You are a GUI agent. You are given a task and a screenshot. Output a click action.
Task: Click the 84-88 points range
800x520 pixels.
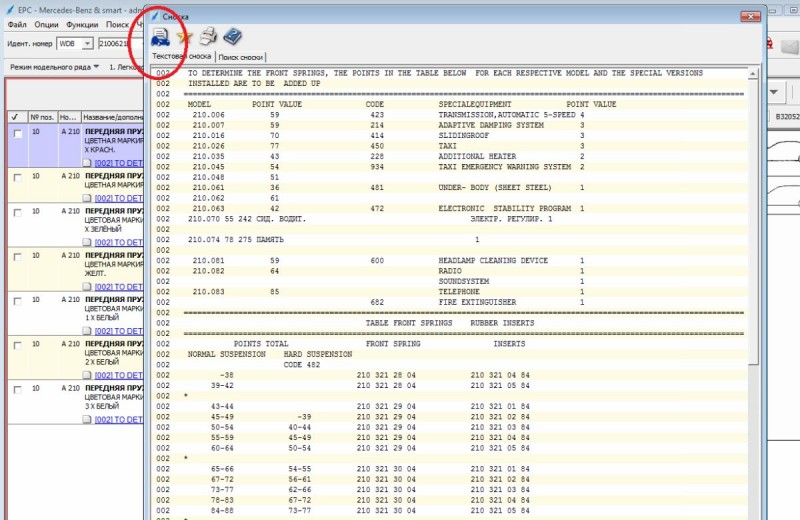[222, 510]
